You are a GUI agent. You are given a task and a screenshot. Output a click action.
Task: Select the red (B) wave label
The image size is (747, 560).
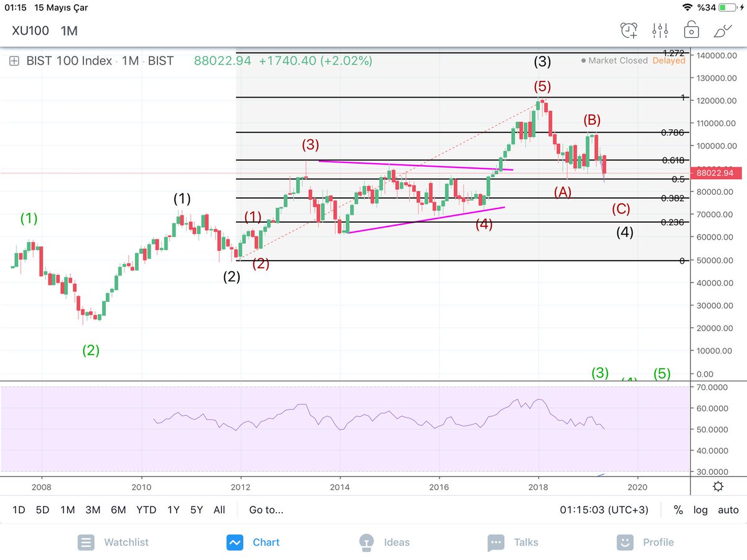point(591,119)
